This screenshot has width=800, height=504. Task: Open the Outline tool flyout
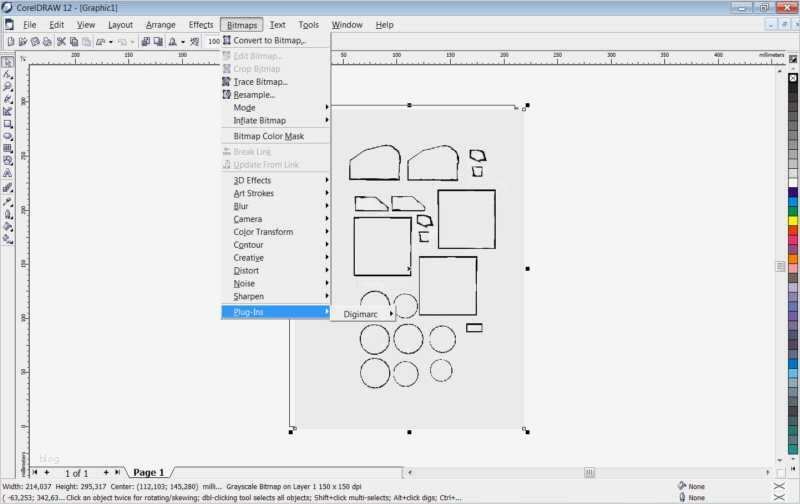point(8,214)
